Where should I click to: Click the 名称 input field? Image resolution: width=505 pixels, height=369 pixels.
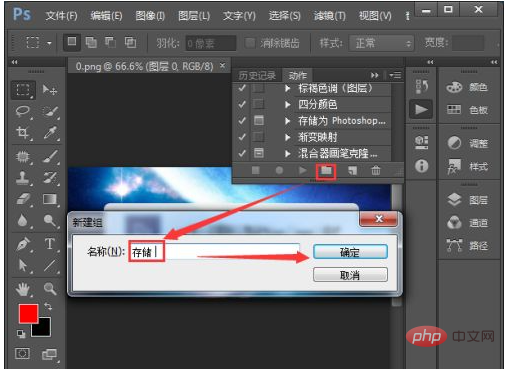214,252
